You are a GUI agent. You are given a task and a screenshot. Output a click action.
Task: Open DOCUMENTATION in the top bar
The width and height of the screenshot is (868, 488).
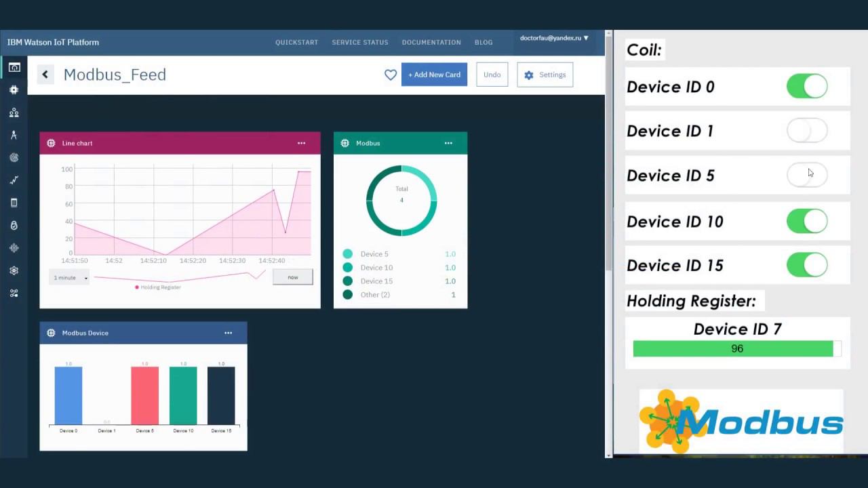point(431,42)
